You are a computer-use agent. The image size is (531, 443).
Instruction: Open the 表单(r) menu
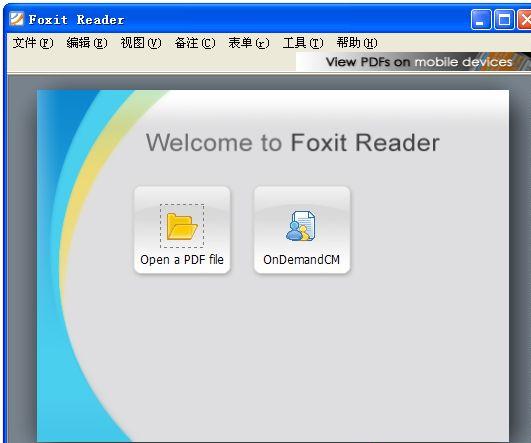249,43
